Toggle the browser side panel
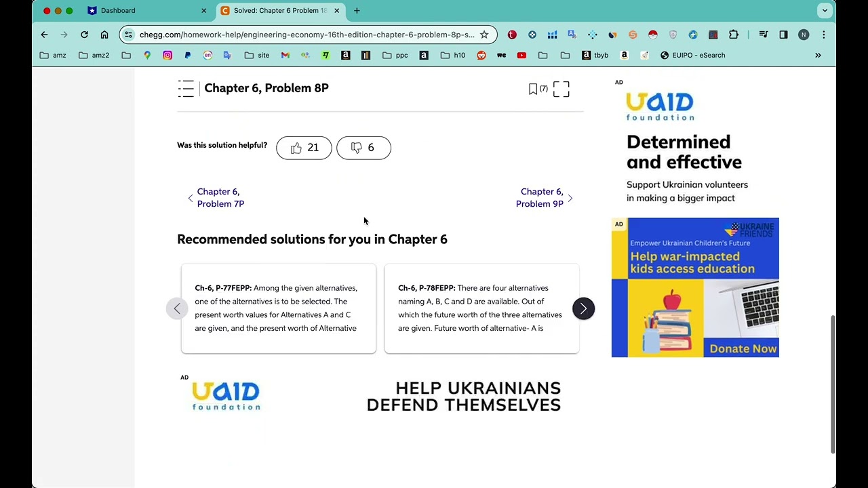Image resolution: width=868 pixels, height=488 pixels. click(x=783, y=35)
